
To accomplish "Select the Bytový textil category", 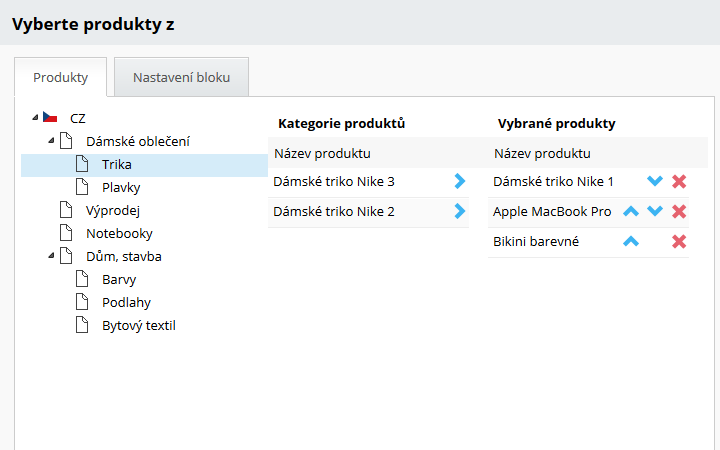I will point(139,325).
